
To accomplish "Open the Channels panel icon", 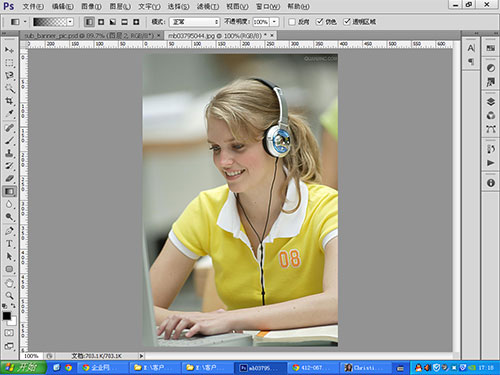I will 491,116.
